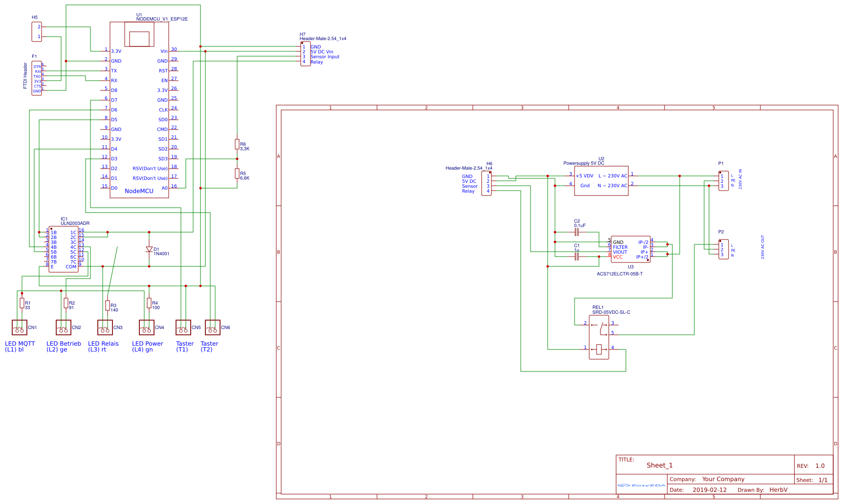Image resolution: width=843 pixels, height=504 pixels.
Task: Select the ULN2003ADR driver IC1
Action: click(64, 249)
